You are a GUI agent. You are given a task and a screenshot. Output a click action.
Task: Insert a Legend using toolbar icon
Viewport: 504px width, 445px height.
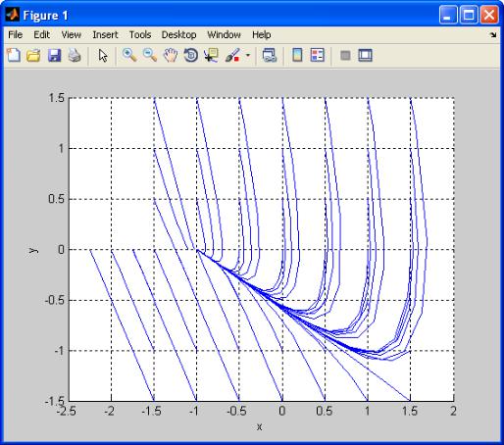(x=318, y=55)
